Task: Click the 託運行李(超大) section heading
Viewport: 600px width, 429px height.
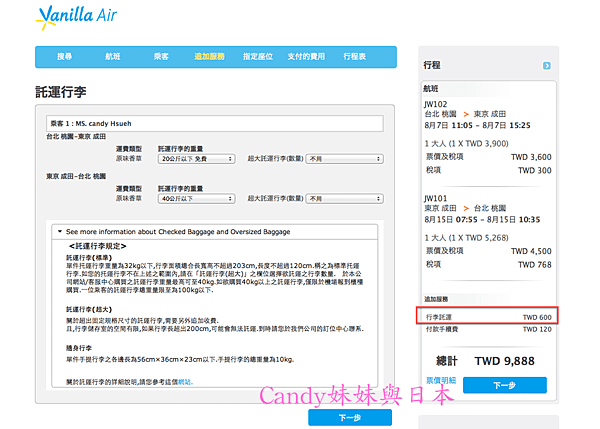Action: coord(89,309)
